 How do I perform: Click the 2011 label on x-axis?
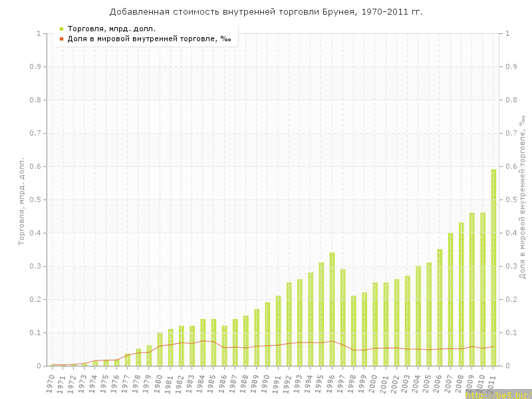[x=492, y=384]
